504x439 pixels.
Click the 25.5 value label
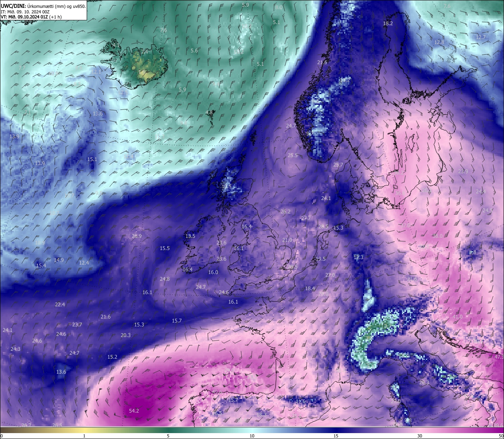293,155
